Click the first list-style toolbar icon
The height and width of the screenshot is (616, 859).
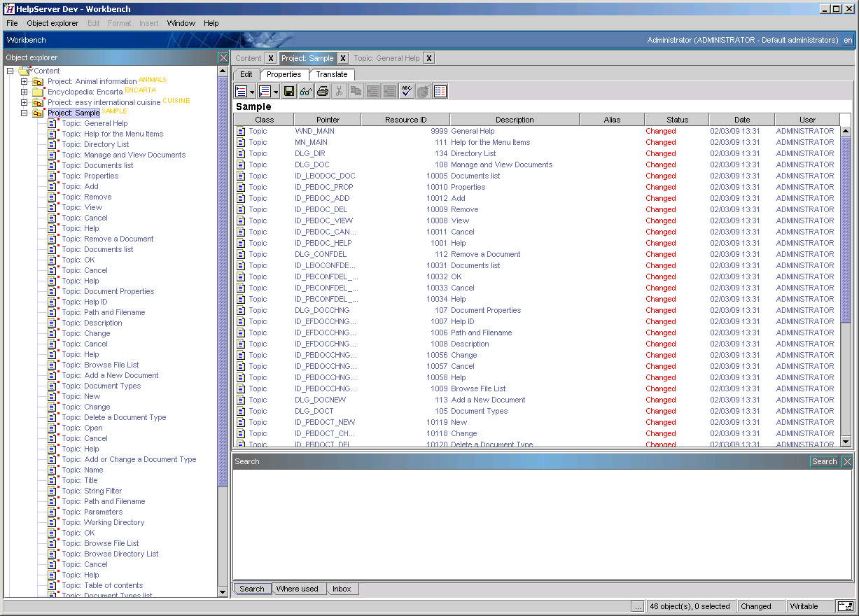click(x=242, y=91)
